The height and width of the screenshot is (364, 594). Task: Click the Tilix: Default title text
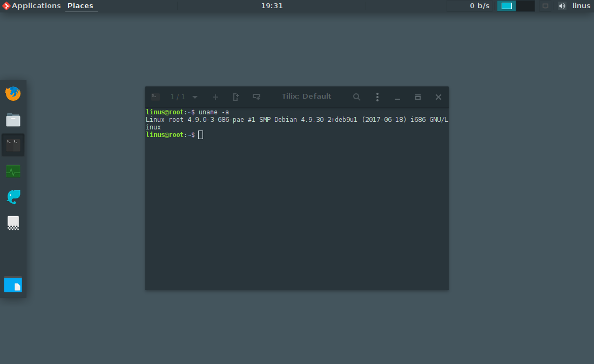click(x=307, y=97)
